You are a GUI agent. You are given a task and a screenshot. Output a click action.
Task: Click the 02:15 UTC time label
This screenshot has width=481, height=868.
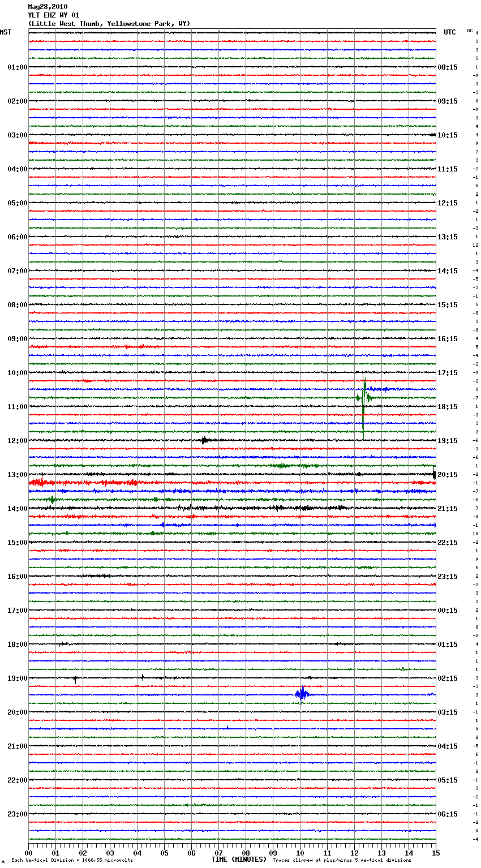(448, 678)
